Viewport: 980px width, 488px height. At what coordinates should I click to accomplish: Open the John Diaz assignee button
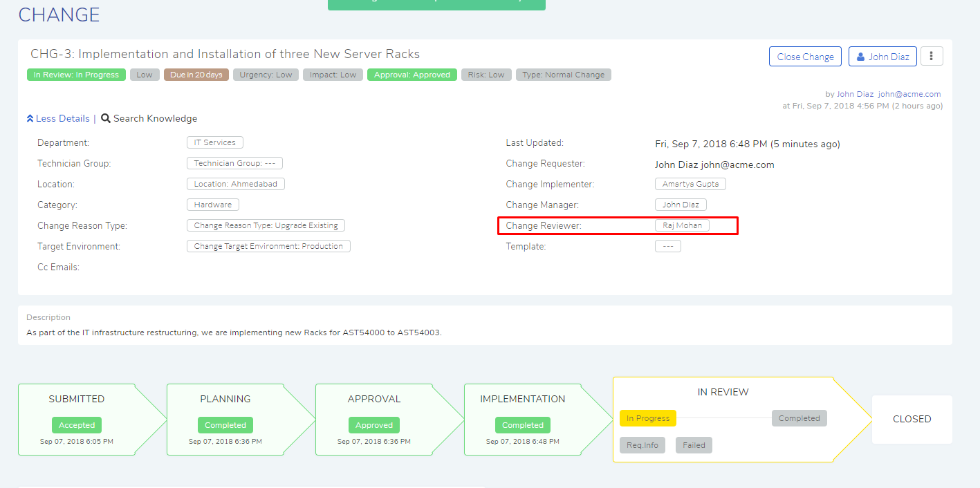(882, 57)
